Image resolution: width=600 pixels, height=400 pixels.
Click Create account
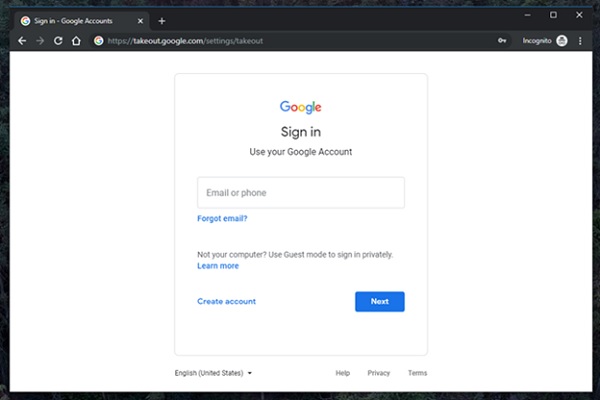(x=227, y=301)
